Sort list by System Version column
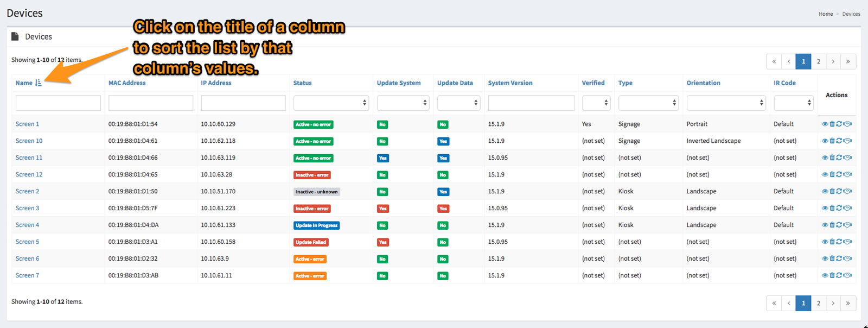Viewport: 868px width, 328px height. (510, 83)
